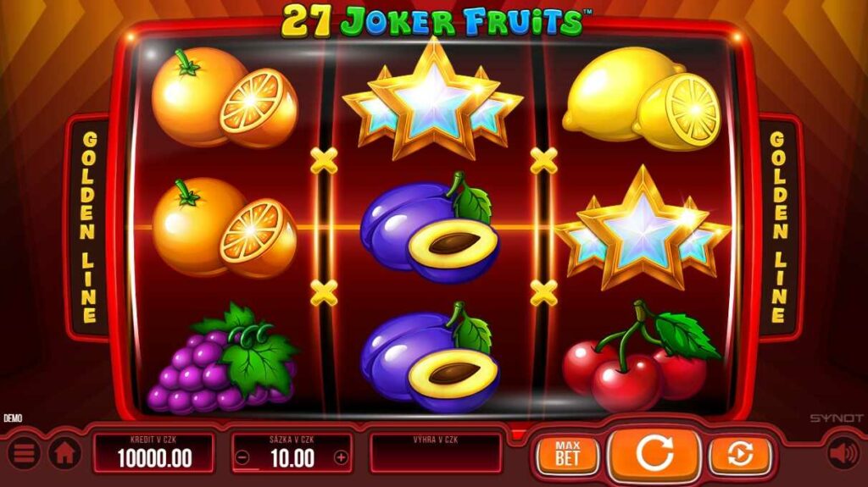Screen dimensions: 868x487
Task: Select the lemon symbol on reel three
Action: pyautogui.click(x=643, y=100)
